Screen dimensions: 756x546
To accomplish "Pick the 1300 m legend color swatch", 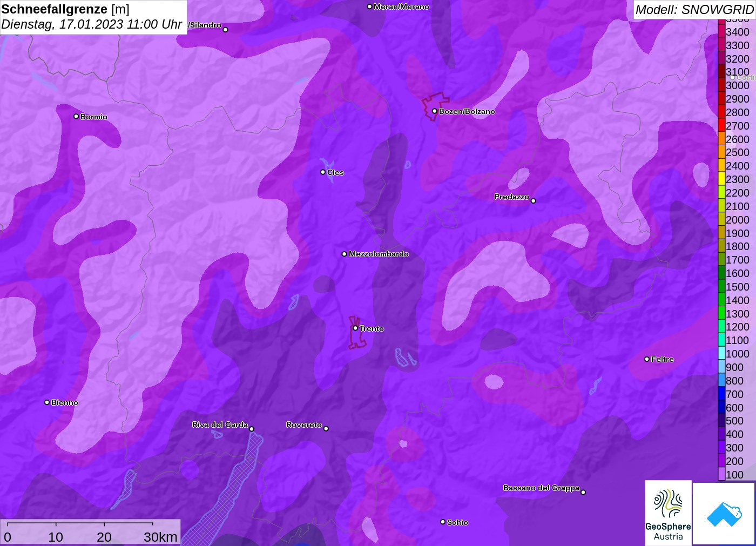I will point(721,313).
